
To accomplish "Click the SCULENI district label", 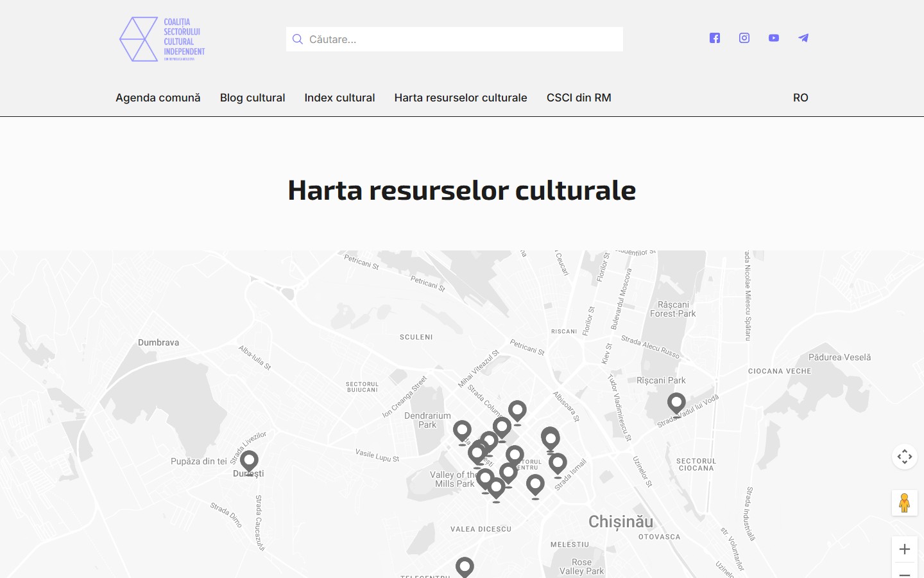I will 416,337.
